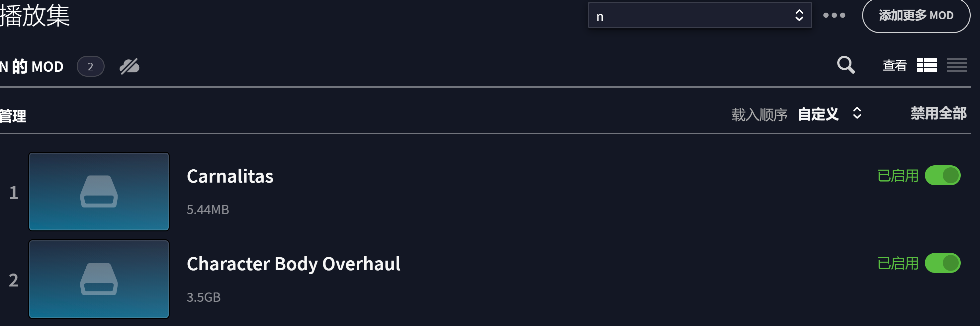Click the search magnifier icon
This screenshot has height=326, width=980.
(846, 65)
